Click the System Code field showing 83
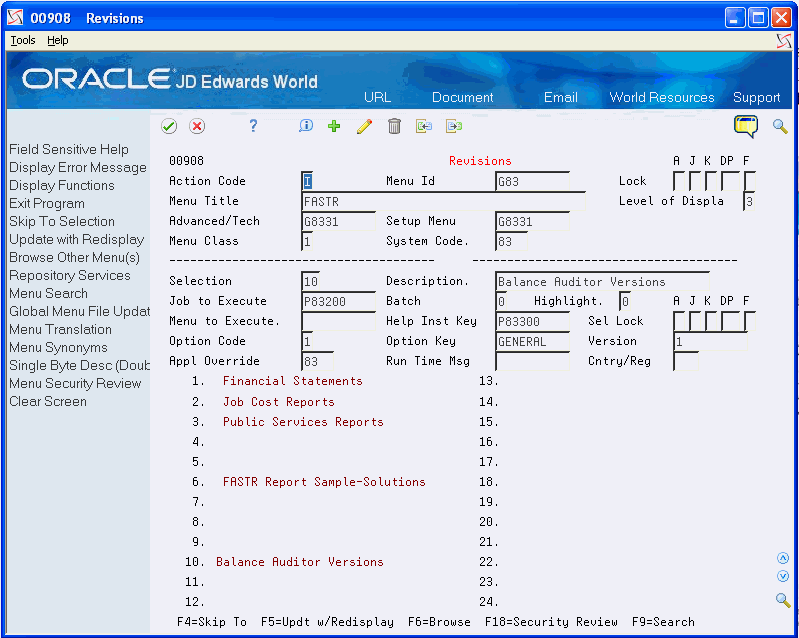Screen dimensions: 799x638 click(x=511, y=242)
